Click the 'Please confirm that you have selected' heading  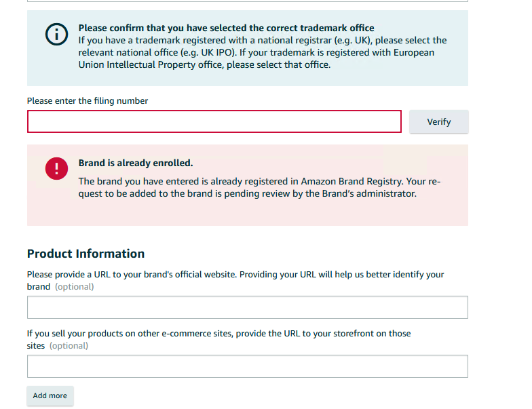(227, 28)
